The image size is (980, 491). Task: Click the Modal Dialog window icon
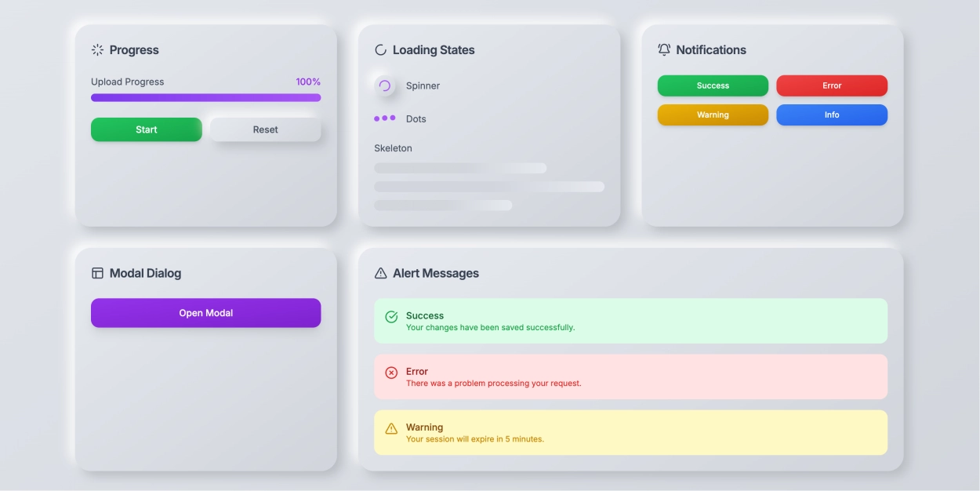coord(96,272)
